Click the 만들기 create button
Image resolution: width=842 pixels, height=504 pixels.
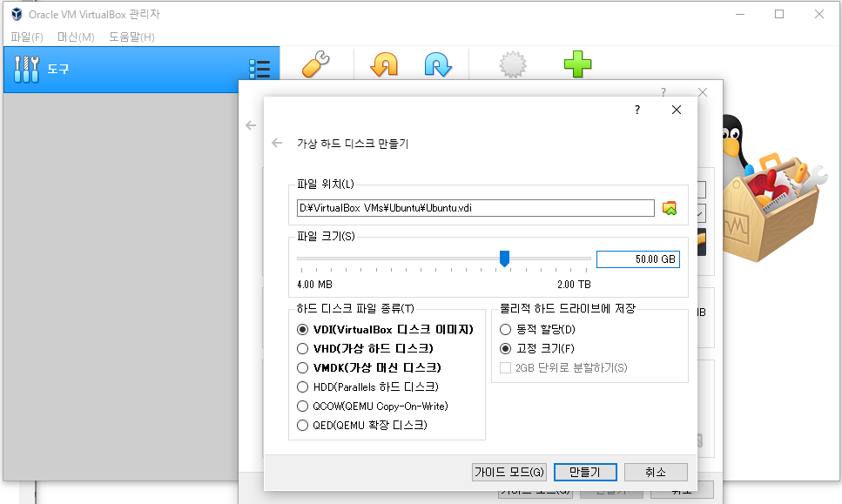pos(585,472)
